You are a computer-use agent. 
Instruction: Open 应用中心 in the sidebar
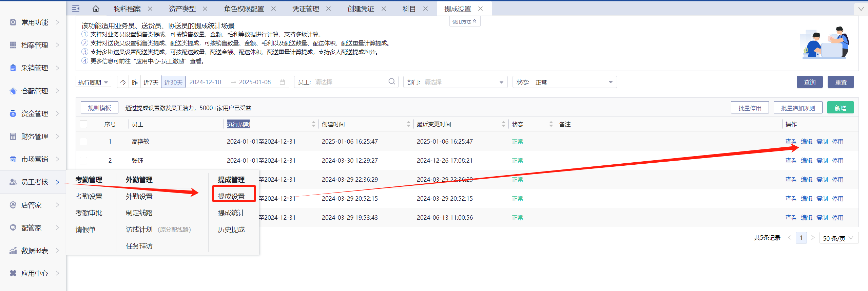[34, 273]
